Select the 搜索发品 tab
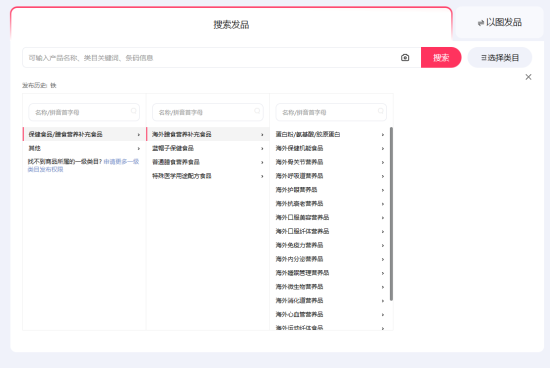This screenshot has width=550, height=368. [231, 25]
